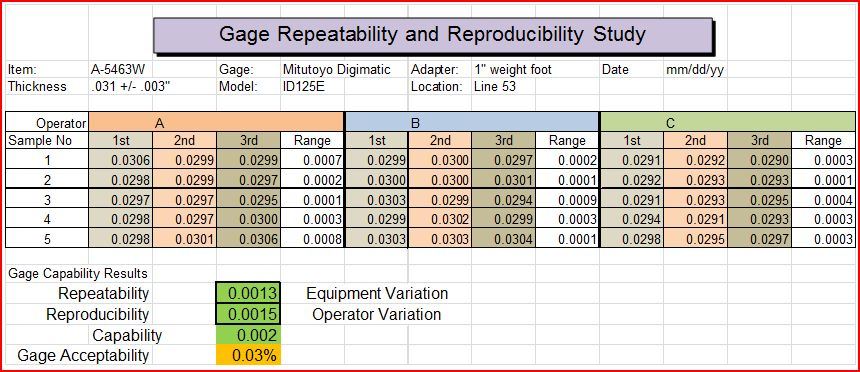Screen dimensions: 860x372
Task: Click the 'Operator' row label
Action: point(61,123)
